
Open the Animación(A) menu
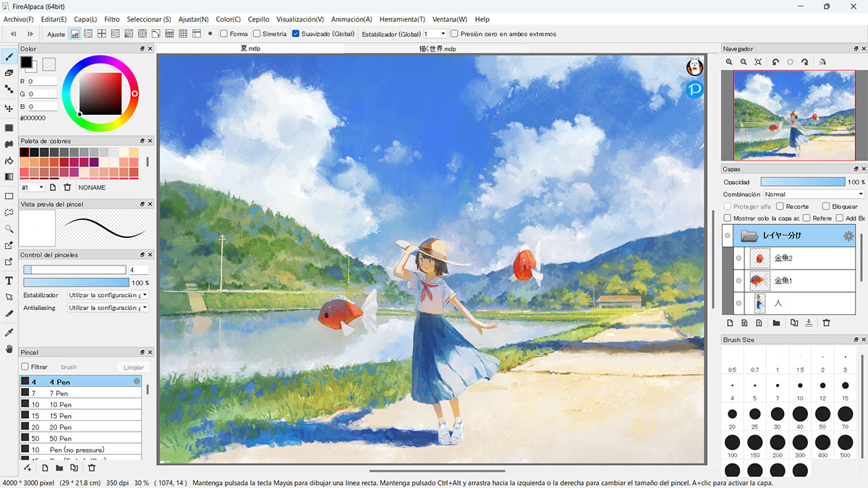[x=352, y=20]
